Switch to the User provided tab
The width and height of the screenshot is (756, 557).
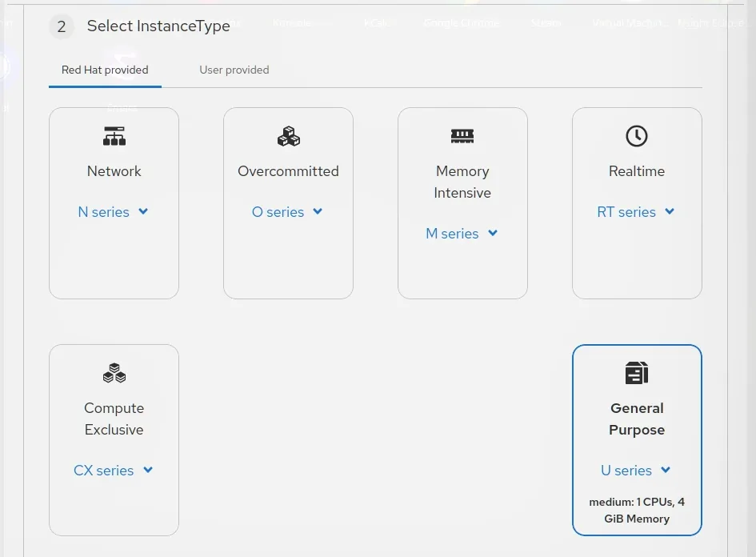point(234,70)
